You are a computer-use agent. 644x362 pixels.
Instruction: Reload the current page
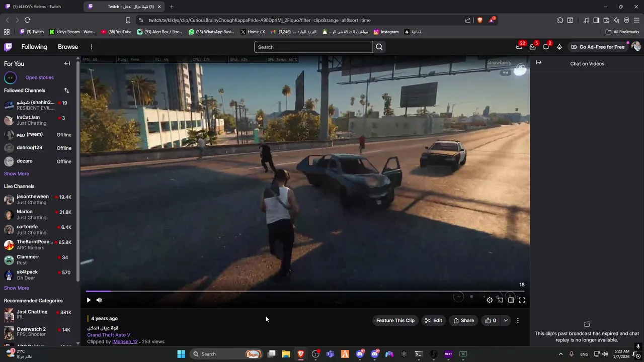tap(27, 20)
